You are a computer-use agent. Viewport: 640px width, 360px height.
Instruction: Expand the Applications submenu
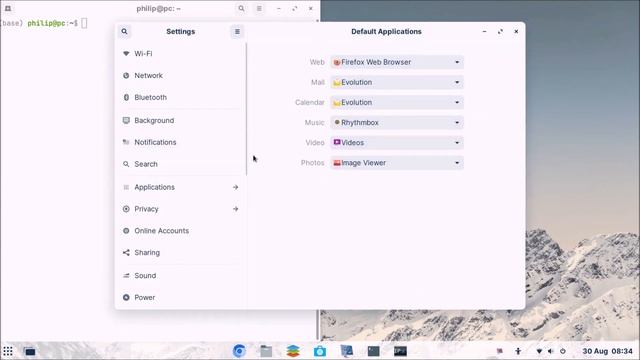coord(180,187)
